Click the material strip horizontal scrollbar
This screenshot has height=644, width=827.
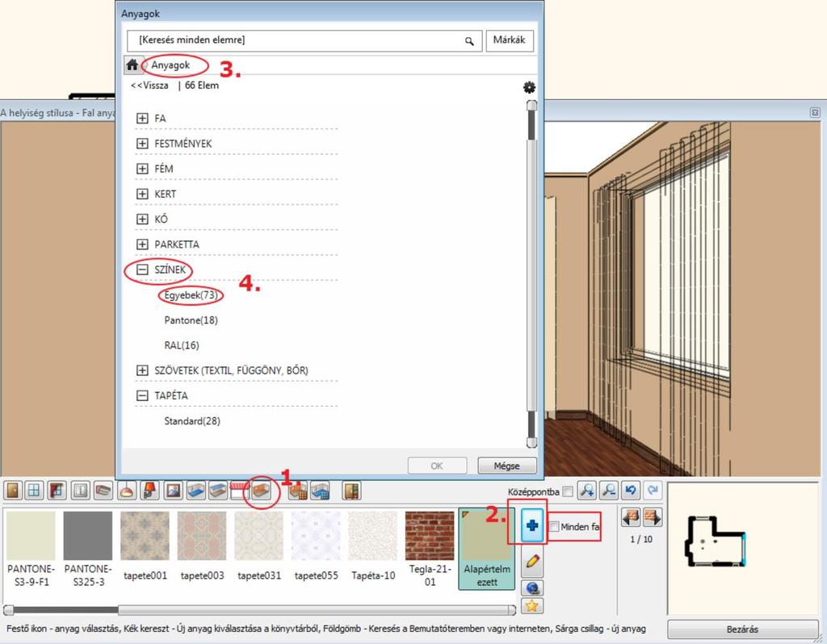coord(259,610)
